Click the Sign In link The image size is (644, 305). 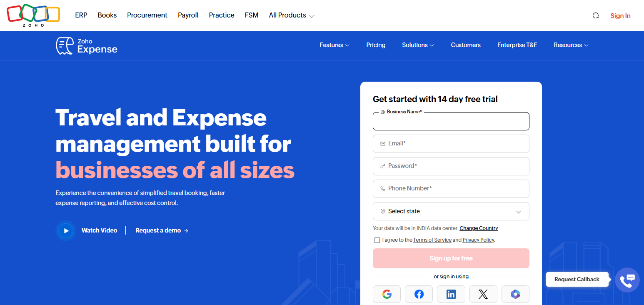point(620,16)
